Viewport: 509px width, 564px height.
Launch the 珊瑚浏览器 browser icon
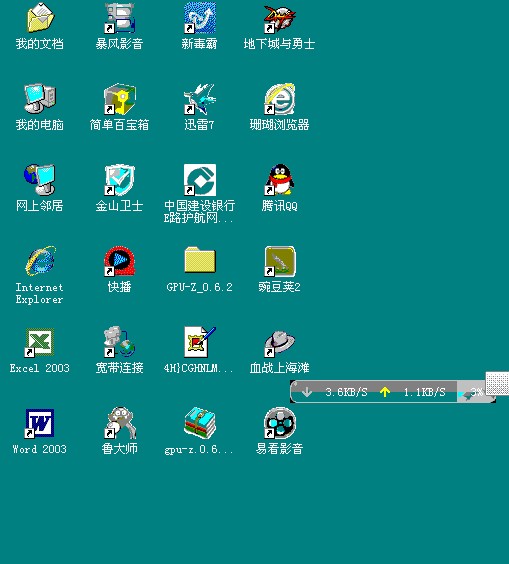(280, 99)
